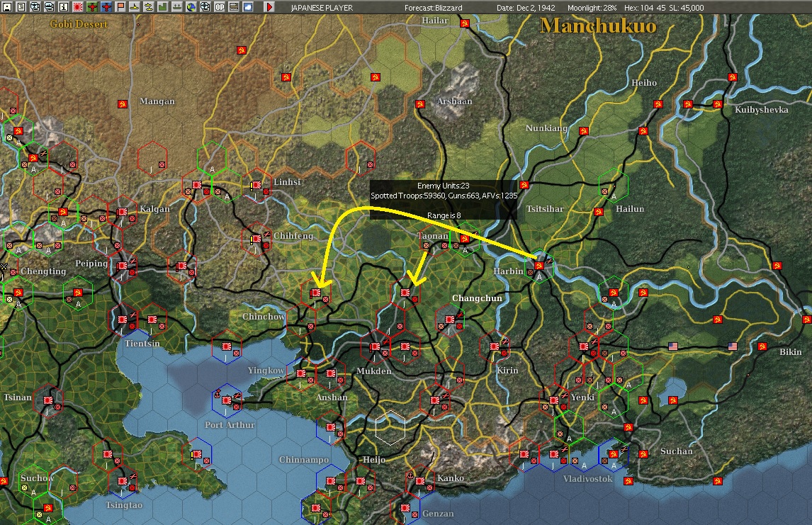Select the Japanese unit at Kalgan
This screenshot has height=525, width=812.
click(122, 212)
